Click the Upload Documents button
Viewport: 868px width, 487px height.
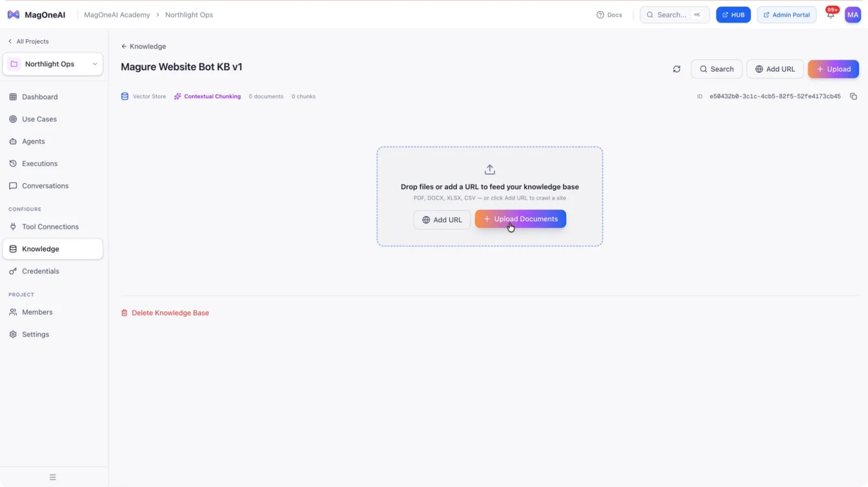pyautogui.click(x=520, y=219)
